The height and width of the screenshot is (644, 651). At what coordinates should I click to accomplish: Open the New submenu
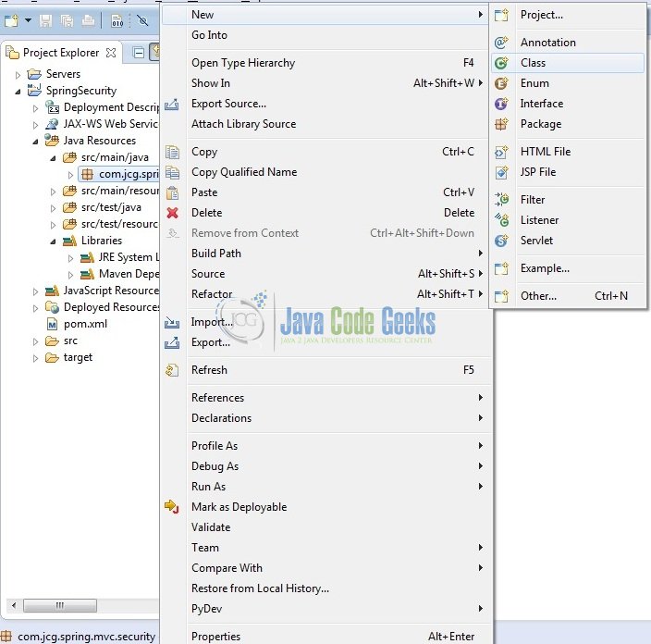coord(325,15)
